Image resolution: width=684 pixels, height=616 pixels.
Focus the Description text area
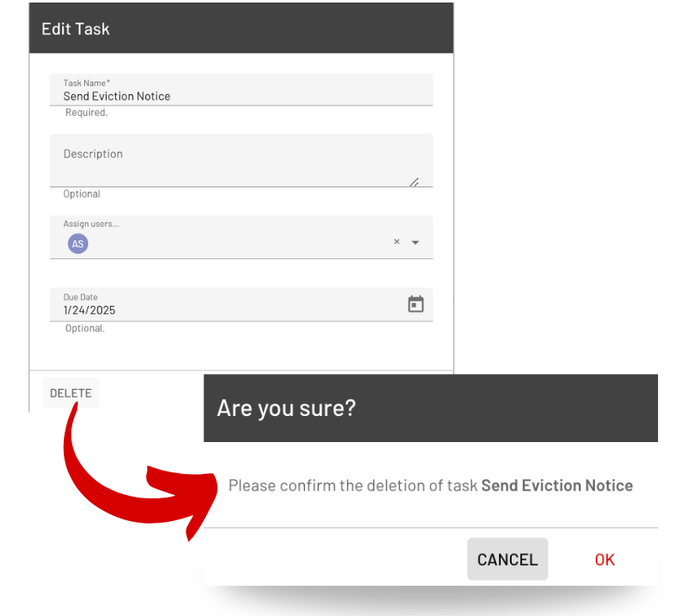coord(241,161)
